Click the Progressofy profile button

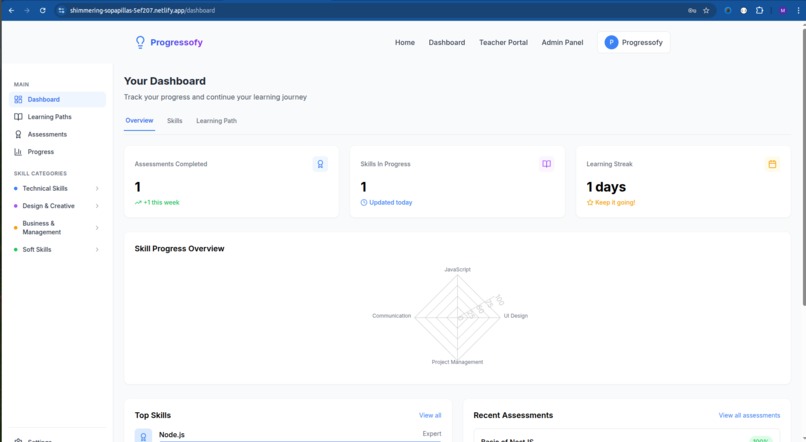633,42
